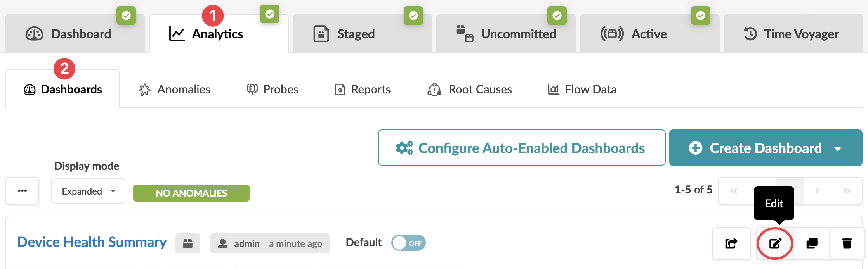Open the Create Dashboard dropdown arrow
Viewport: 868px width, 269px height.
(838, 148)
